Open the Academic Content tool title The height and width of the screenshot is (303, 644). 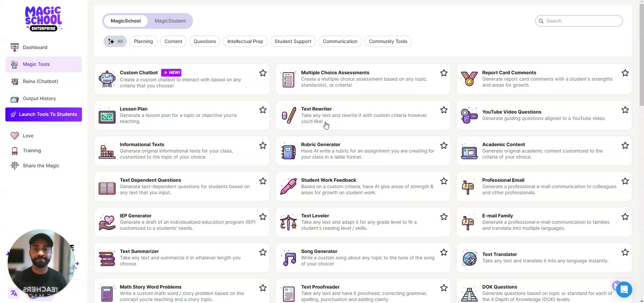point(503,144)
